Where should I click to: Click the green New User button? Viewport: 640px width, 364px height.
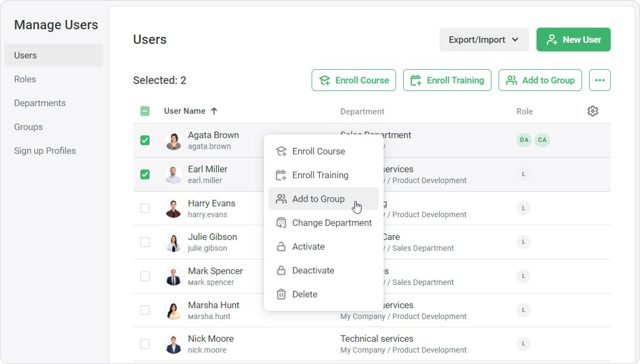[x=573, y=40]
